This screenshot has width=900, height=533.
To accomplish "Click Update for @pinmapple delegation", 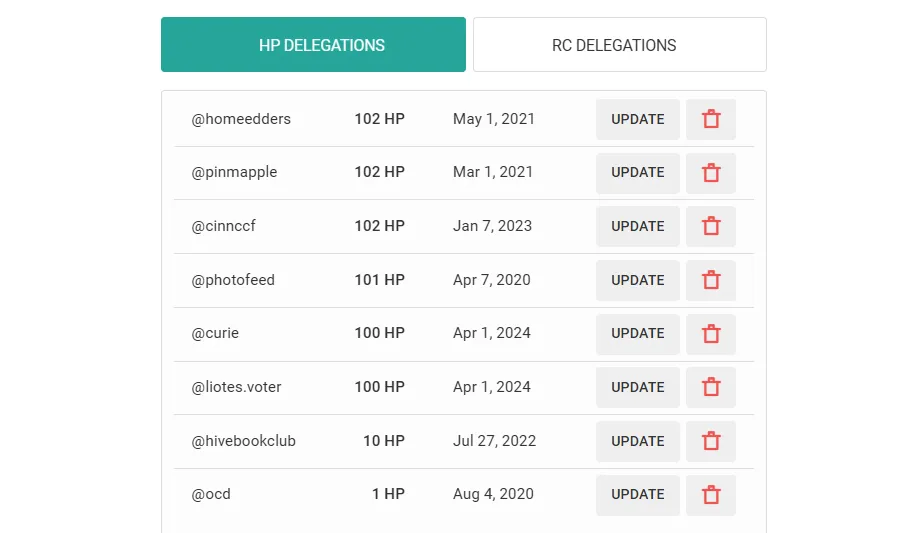I will 638,173.
